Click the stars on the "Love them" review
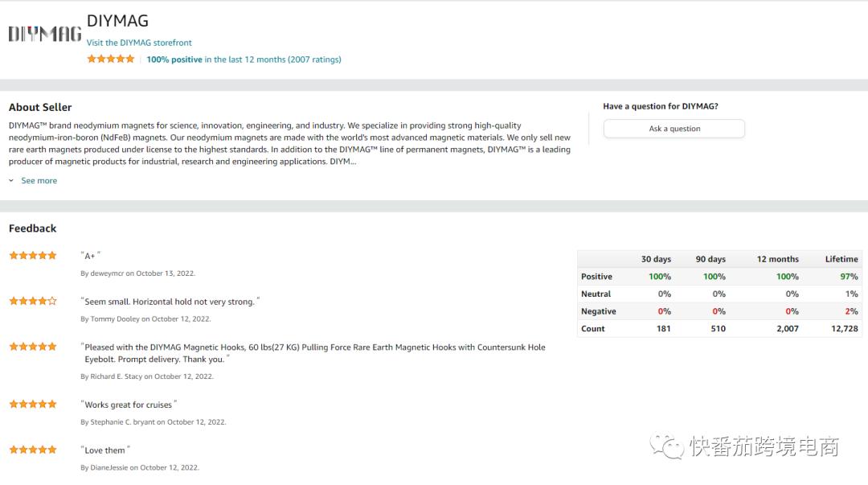 33,450
